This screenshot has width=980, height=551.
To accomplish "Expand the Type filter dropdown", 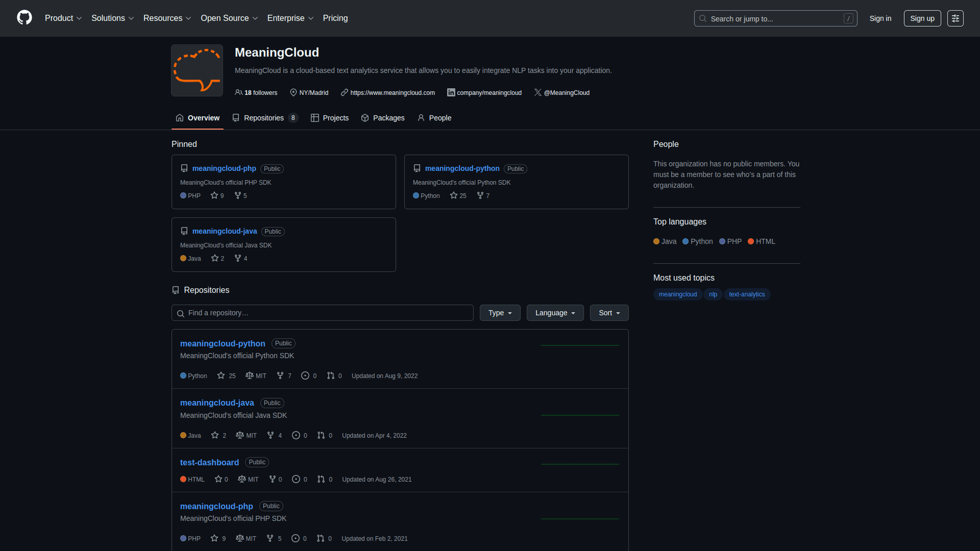I will click(500, 313).
